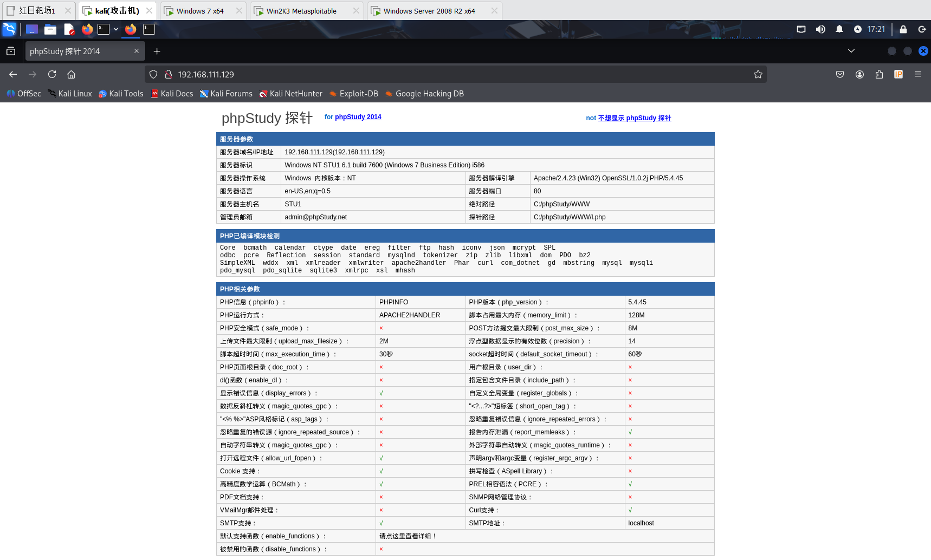Open the Kali Forums bookmark
The width and height of the screenshot is (931, 560).
[x=226, y=94]
